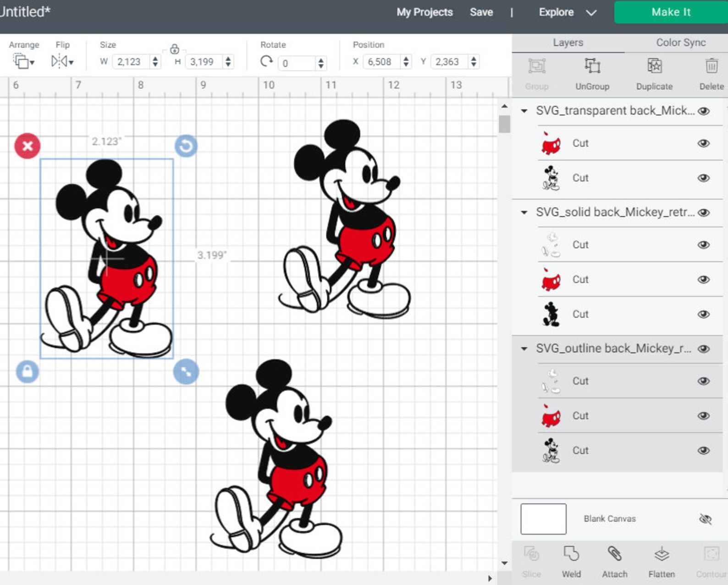Hide white layer in outline back group

pyautogui.click(x=704, y=381)
